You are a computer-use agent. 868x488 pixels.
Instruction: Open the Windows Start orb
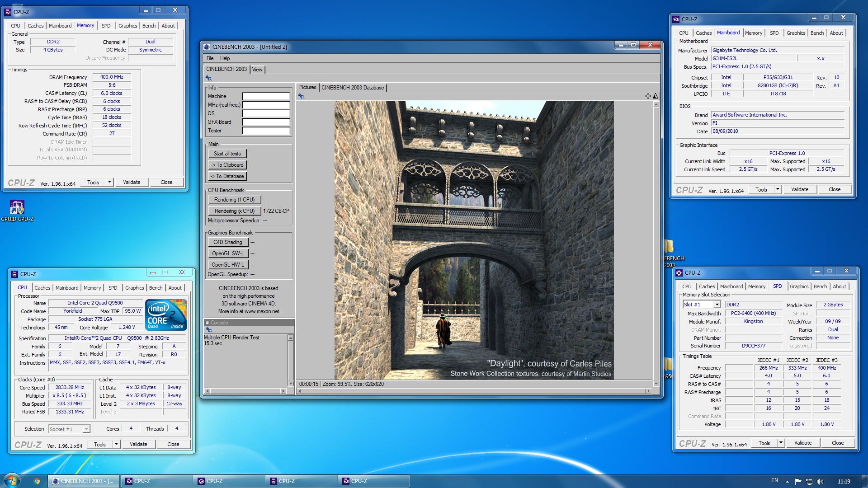point(12,481)
